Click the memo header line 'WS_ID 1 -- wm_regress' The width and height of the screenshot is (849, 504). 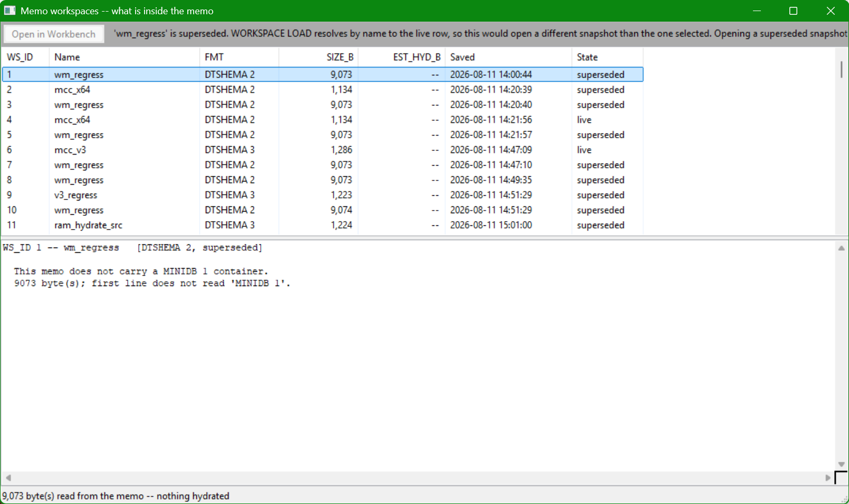coord(61,248)
